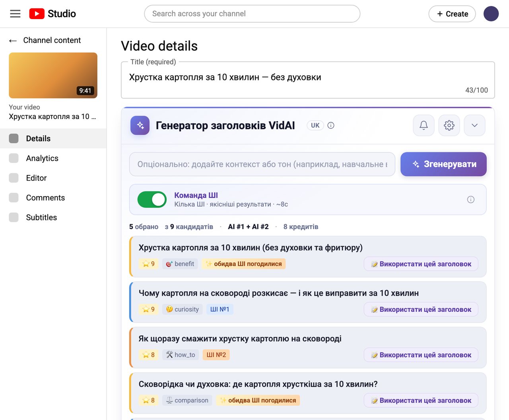Click the ШІ №1 badge
509x420 pixels.
pos(220,309)
